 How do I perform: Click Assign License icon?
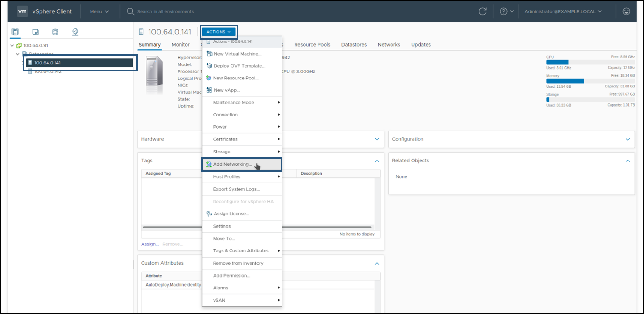tap(209, 214)
